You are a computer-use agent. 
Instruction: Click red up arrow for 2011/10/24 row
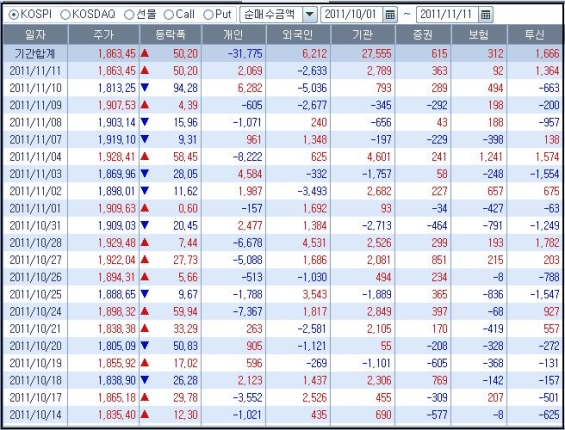coord(145,311)
